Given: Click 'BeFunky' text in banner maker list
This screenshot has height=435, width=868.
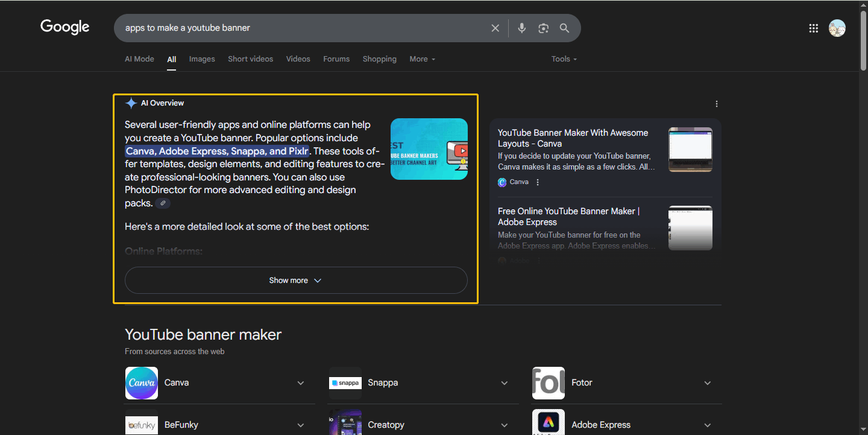Looking at the screenshot, I should pos(181,425).
